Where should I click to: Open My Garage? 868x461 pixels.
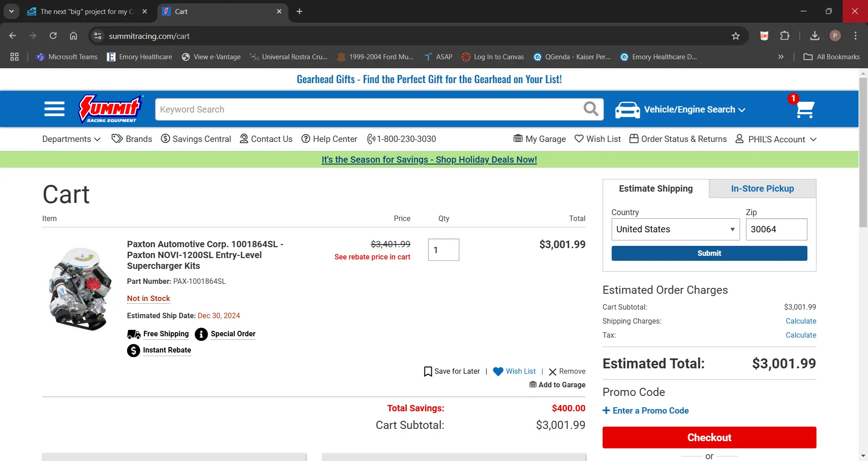click(x=539, y=139)
